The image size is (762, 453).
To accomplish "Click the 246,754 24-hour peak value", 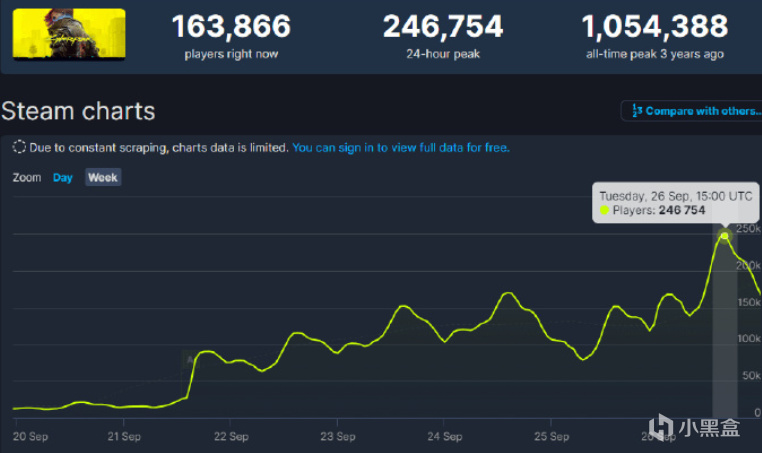I will 443,26.
